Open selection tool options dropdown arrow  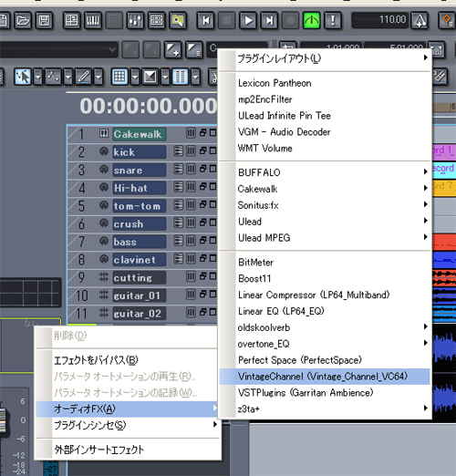pyautogui.click(x=37, y=77)
